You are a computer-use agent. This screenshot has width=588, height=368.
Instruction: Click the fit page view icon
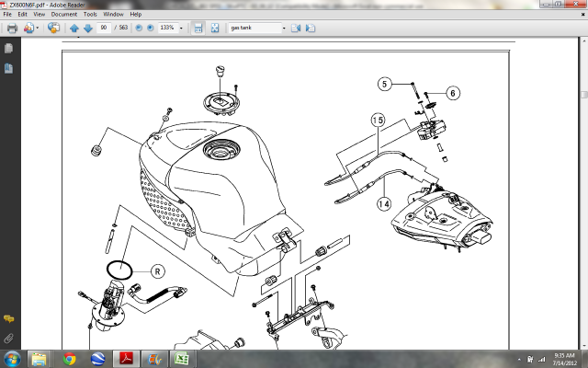(x=214, y=29)
